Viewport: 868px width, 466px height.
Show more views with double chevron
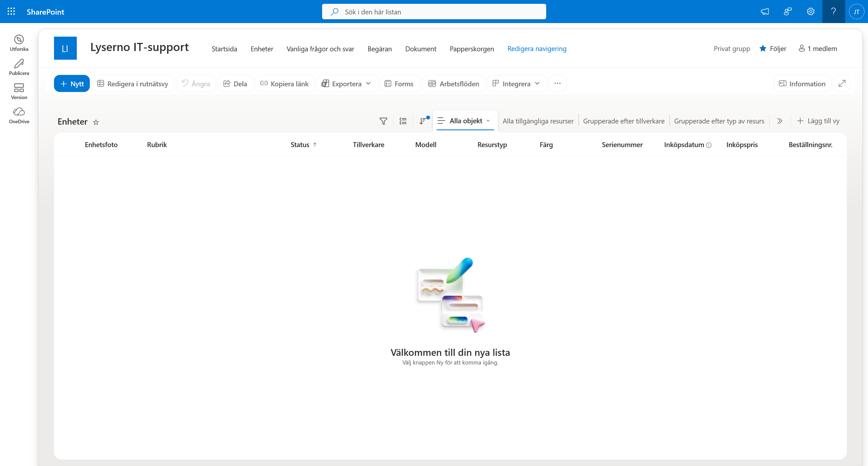(780, 121)
